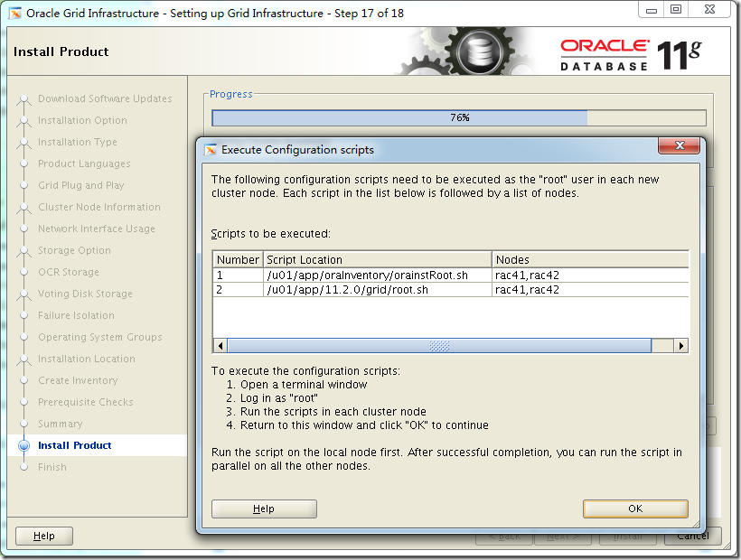
Task: Click Help button in the scripts dialog
Action: (264, 509)
